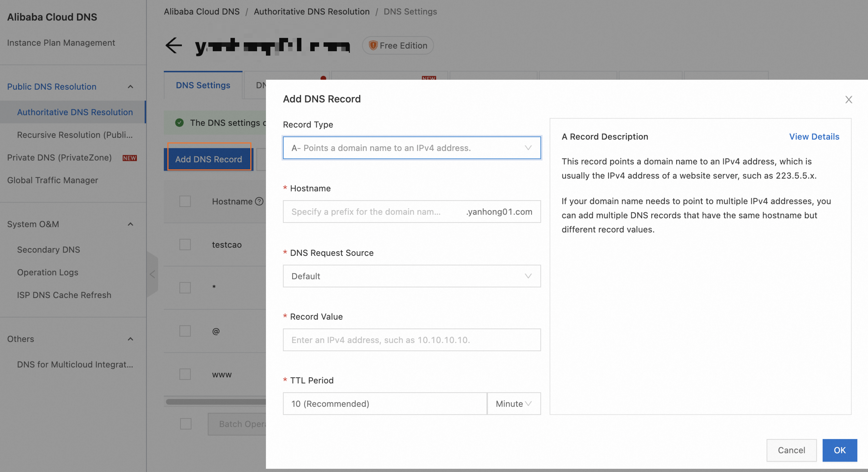Open the DNS Request Source dropdown
Image resolution: width=868 pixels, height=472 pixels.
[x=411, y=276]
